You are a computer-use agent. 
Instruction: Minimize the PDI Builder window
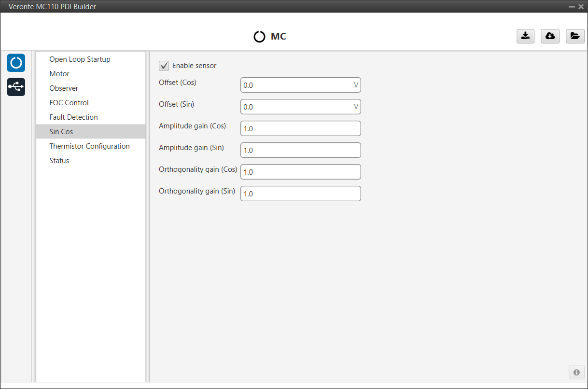[x=572, y=7]
